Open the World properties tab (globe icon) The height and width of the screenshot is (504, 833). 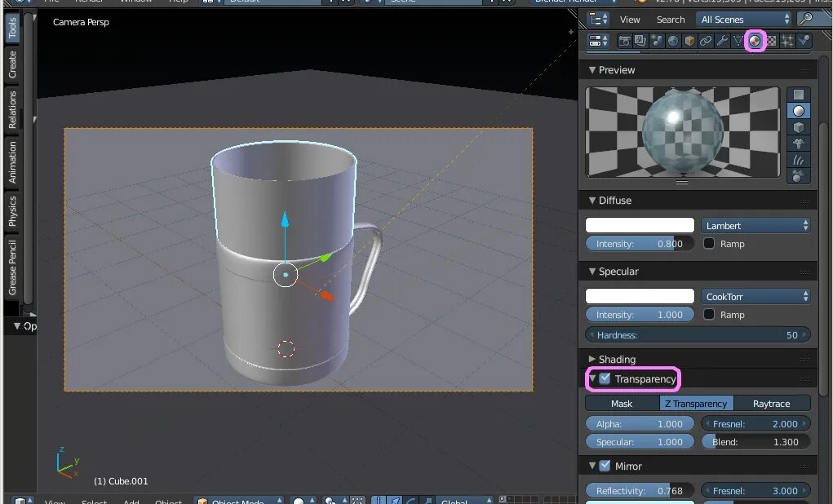[673, 41]
